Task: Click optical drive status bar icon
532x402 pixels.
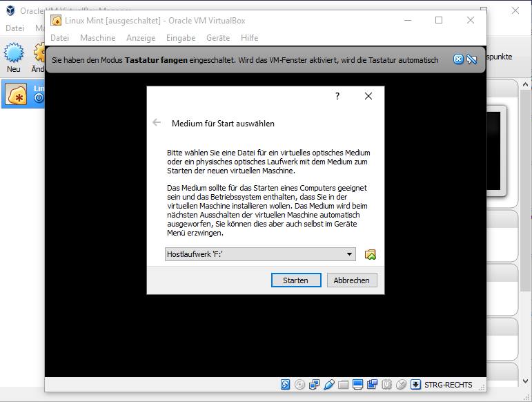Action: tap(299, 384)
